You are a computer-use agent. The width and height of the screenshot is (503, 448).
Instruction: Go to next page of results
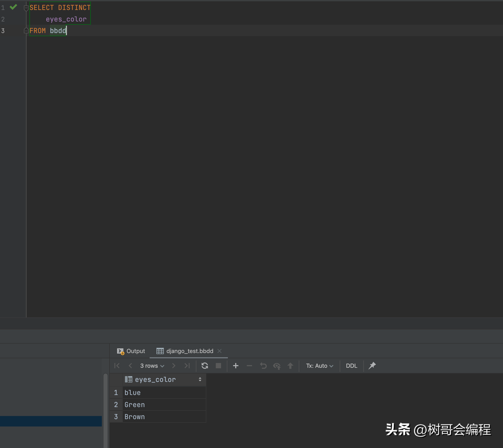[174, 366]
